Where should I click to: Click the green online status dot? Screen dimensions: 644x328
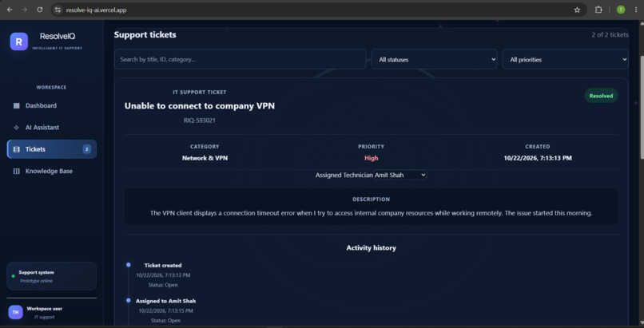point(13,276)
